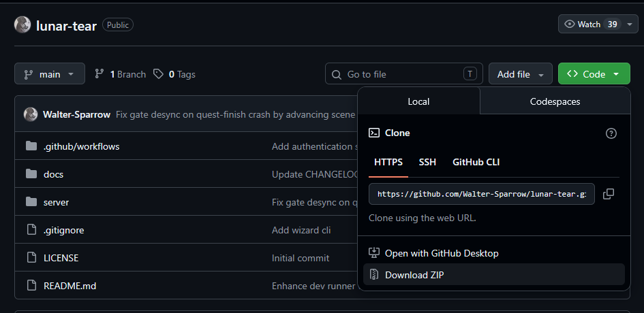Expand the Watch options dropdown arrow

[630, 24]
